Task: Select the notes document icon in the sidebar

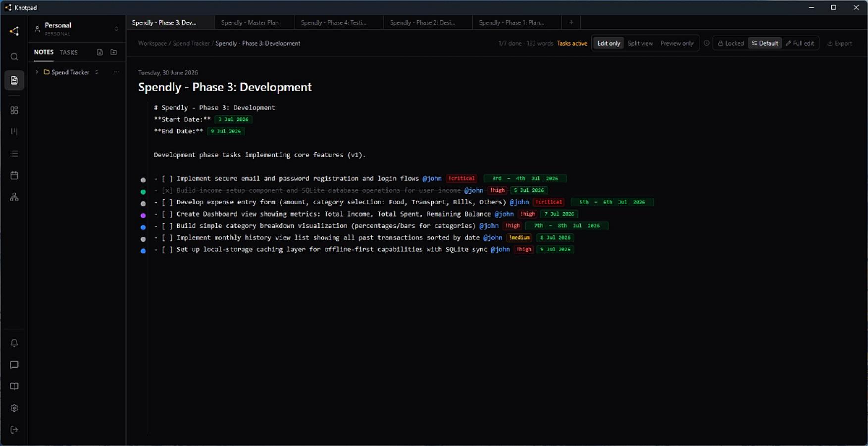Action: (14, 80)
